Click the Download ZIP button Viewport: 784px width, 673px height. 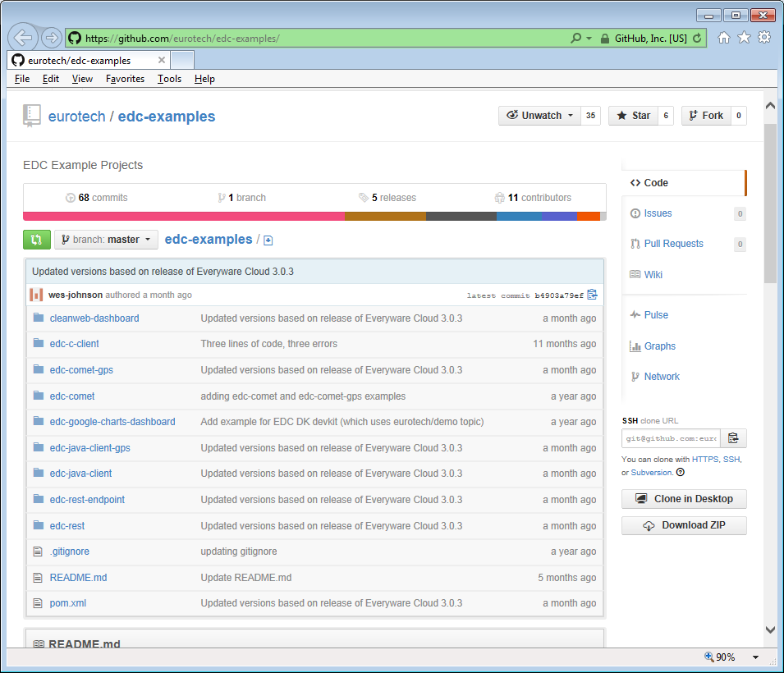[684, 525]
